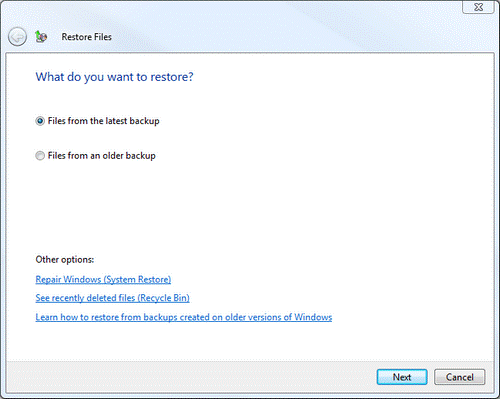This screenshot has width=500, height=399.
Task: Click the Restore Files title text
Action: coord(87,37)
